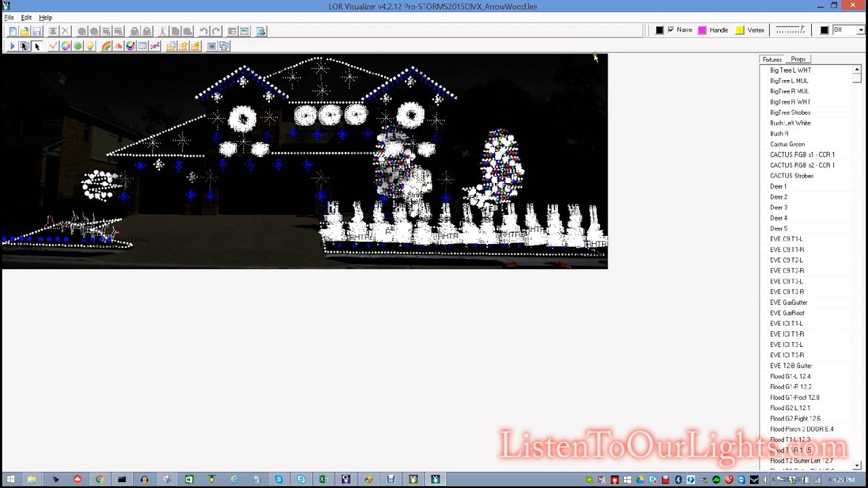Open Excel from the taskbar

click(323, 480)
